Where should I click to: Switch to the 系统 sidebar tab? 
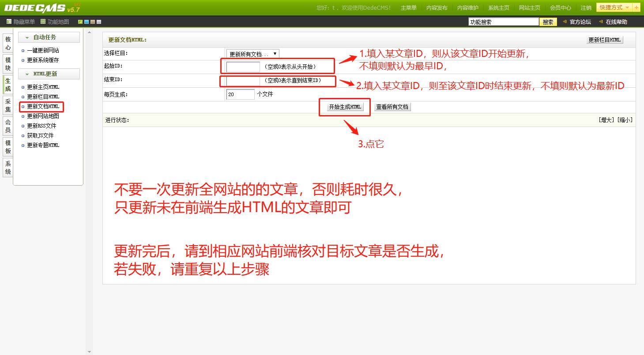(8, 168)
